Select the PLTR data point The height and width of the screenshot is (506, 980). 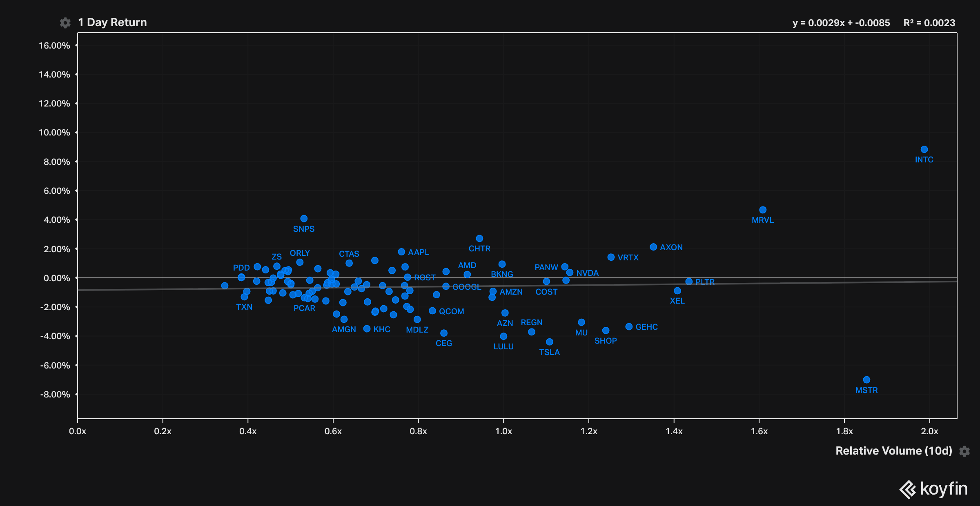click(689, 282)
